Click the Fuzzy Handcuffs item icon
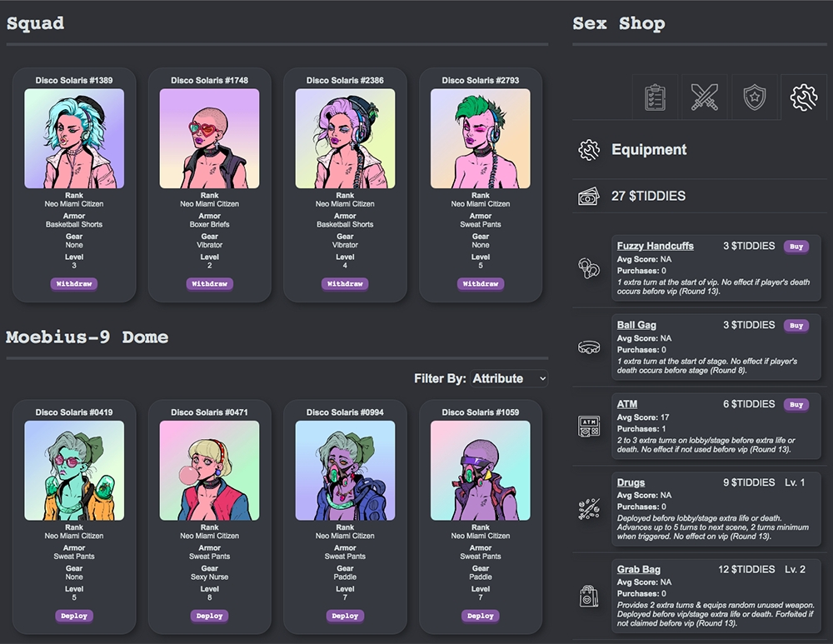 click(589, 268)
